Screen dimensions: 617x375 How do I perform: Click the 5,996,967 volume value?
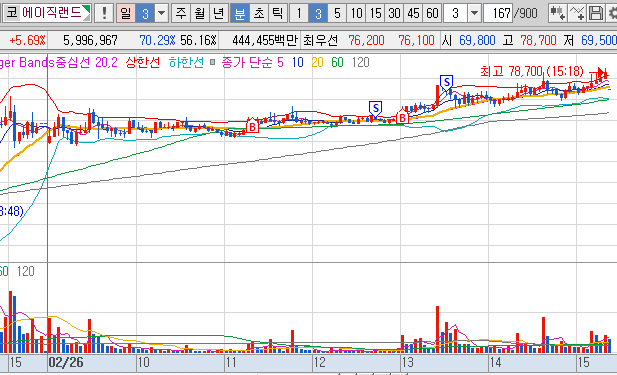point(90,40)
